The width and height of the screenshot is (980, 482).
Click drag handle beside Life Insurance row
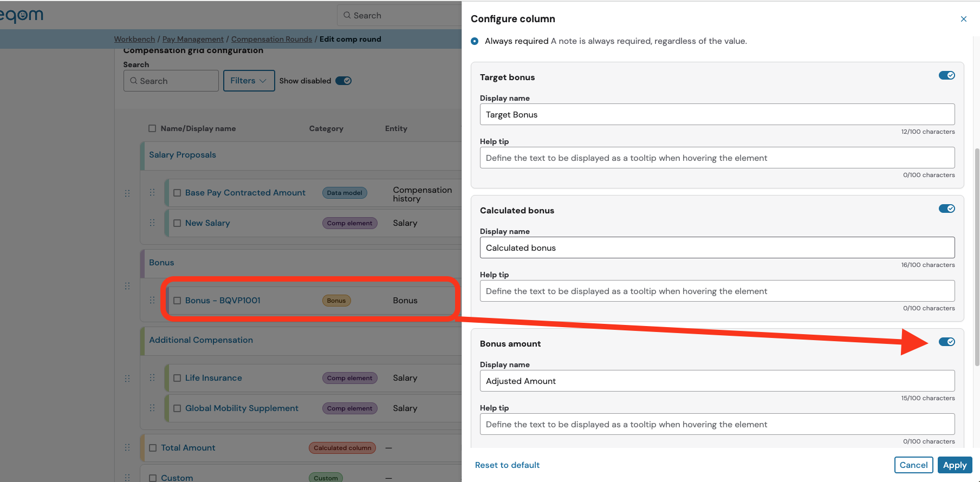[x=152, y=378]
